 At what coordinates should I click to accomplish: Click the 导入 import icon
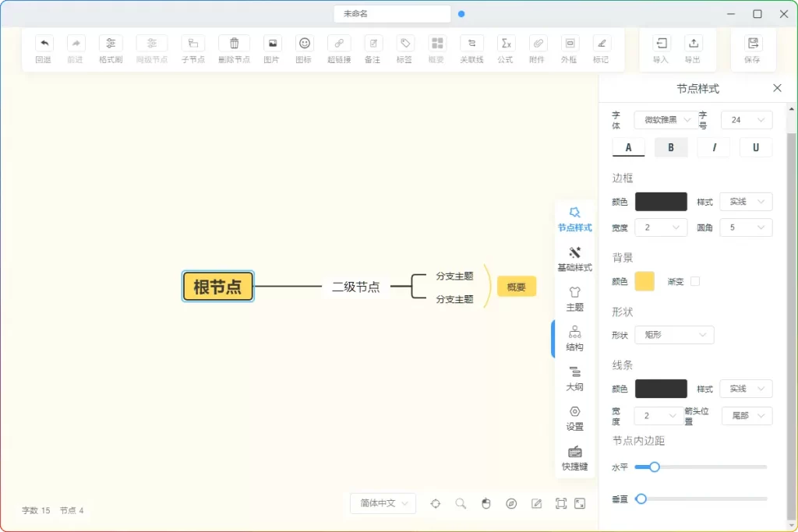tap(661, 44)
